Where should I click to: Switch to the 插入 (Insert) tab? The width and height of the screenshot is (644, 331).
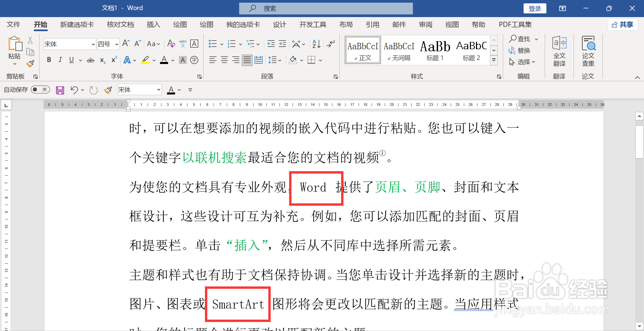(x=153, y=24)
